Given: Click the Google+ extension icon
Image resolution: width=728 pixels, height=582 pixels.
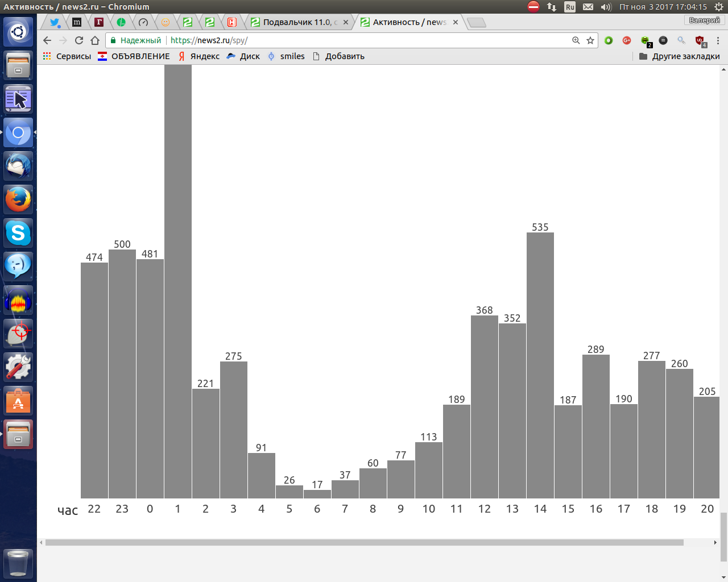Looking at the screenshot, I should coord(627,40).
